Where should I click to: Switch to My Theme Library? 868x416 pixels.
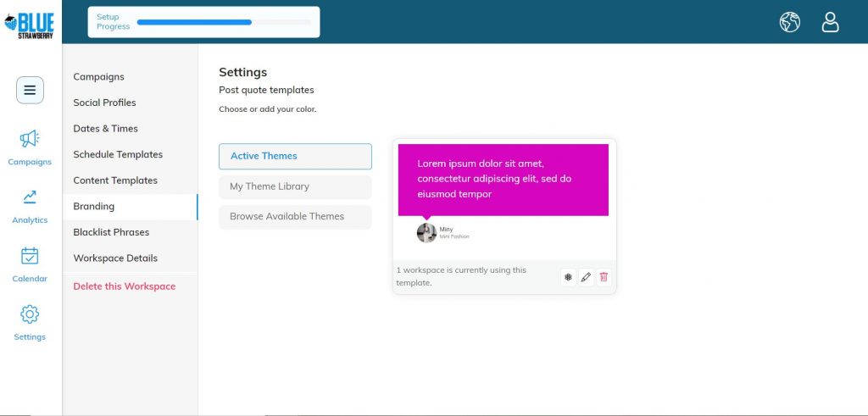click(295, 186)
